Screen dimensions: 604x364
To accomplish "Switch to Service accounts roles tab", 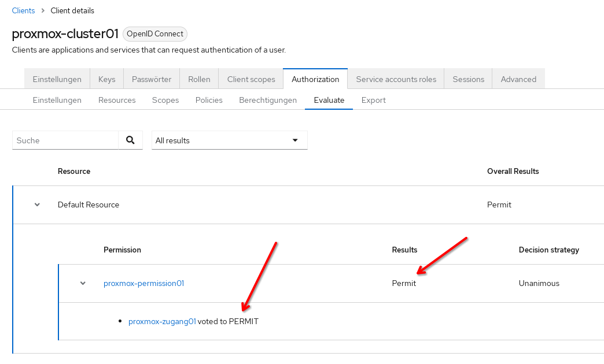I will pyautogui.click(x=396, y=79).
